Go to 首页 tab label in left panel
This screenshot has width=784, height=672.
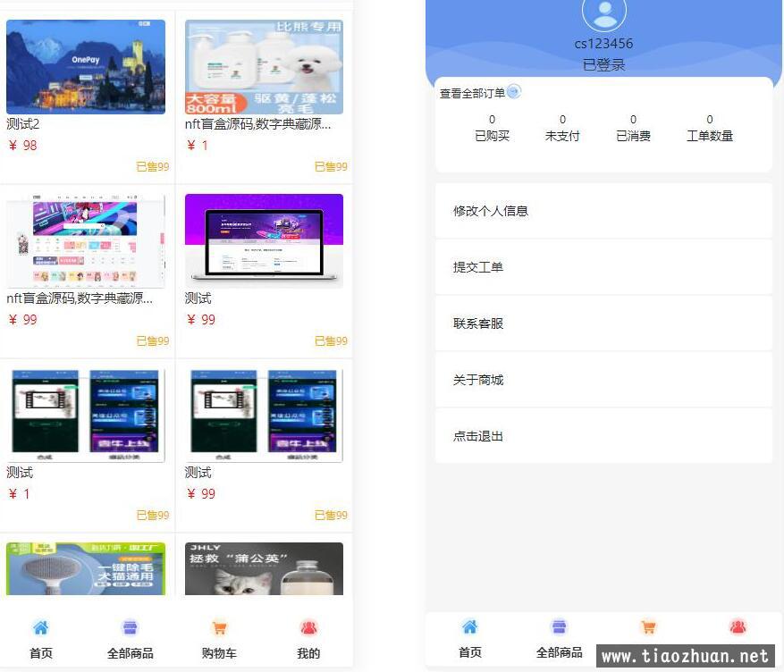(40, 653)
